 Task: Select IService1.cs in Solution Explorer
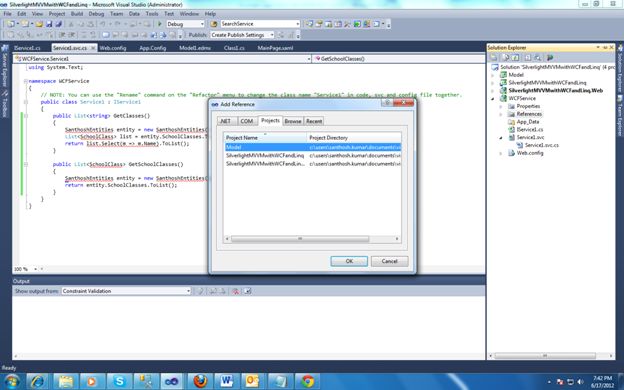(529, 130)
